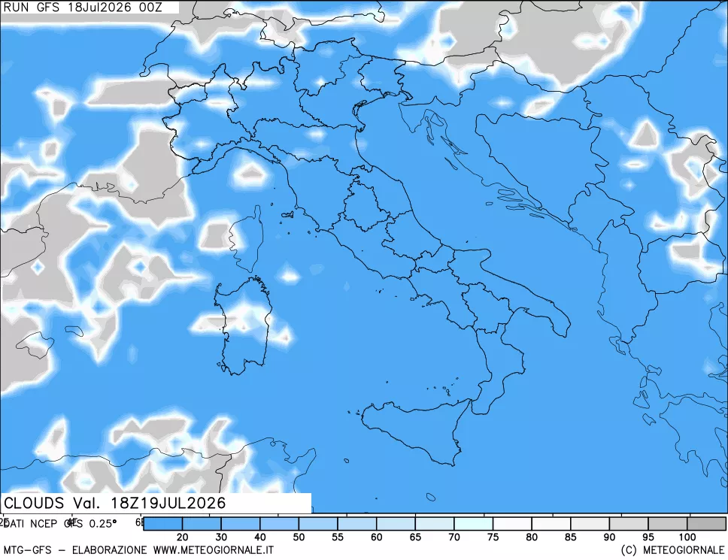Select the legend swatch between 95 and 100
The width and height of the screenshot is (728, 560).
(x=667, y=524)
